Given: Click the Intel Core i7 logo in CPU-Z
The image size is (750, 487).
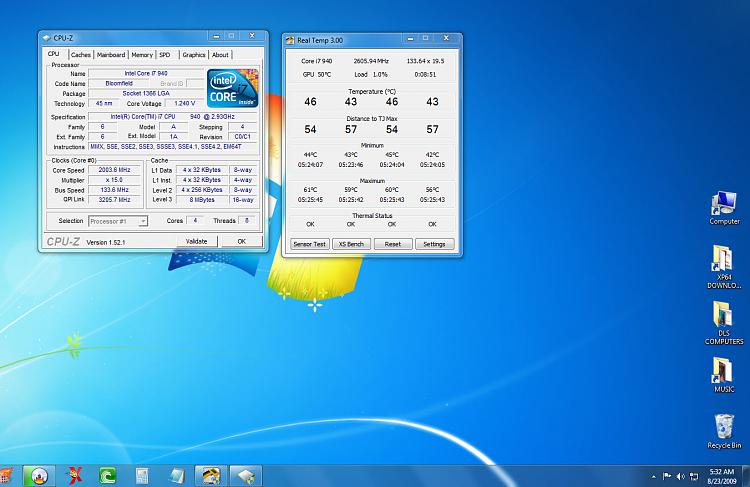Looking at the screenshot, I should click(233, 88).
